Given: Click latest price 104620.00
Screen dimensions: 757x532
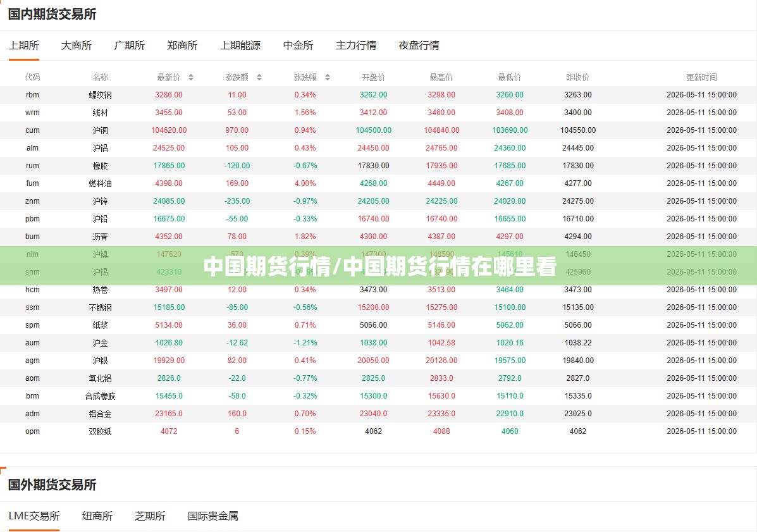Looking at the screenshot, I should (169, 130).
